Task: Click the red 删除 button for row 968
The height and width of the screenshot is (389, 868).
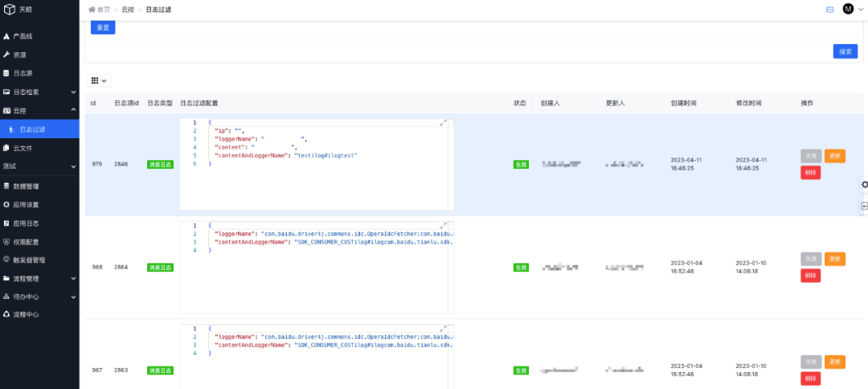Action: click(x=810, y=276)
